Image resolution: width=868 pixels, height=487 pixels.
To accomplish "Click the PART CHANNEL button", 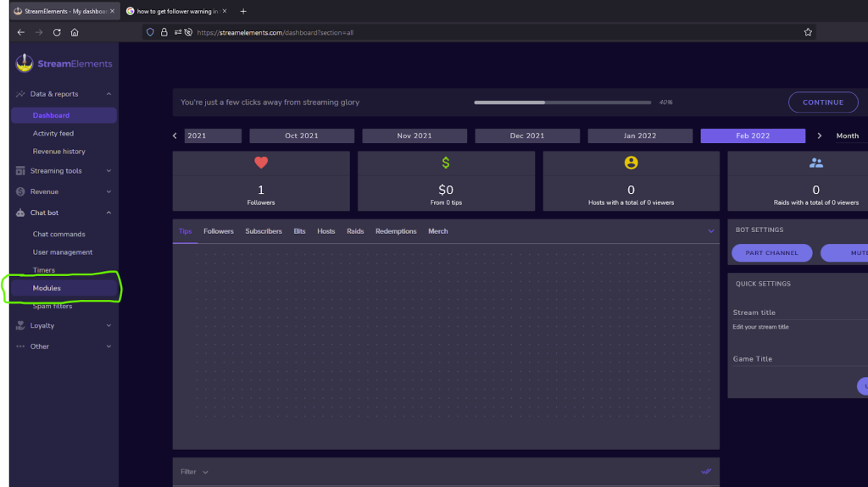I will [771, 253].
